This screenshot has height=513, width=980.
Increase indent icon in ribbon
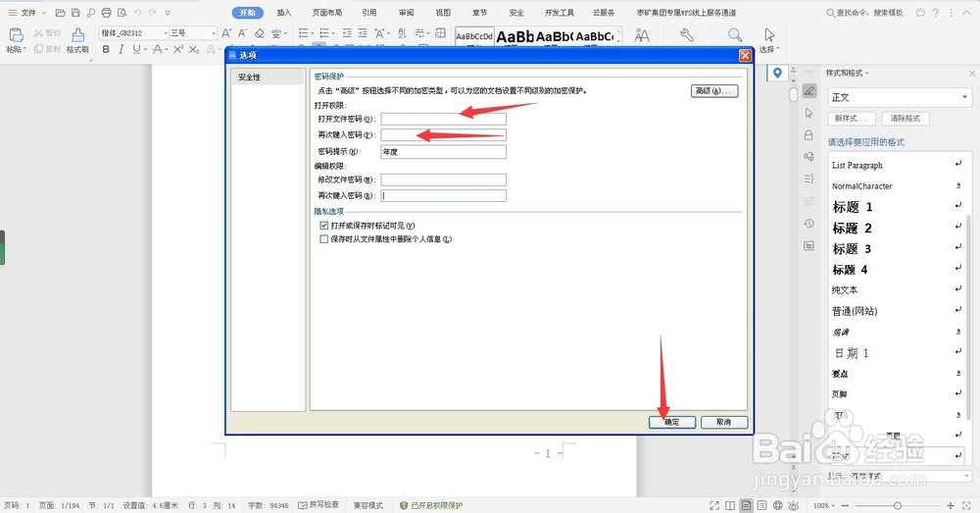363,33
